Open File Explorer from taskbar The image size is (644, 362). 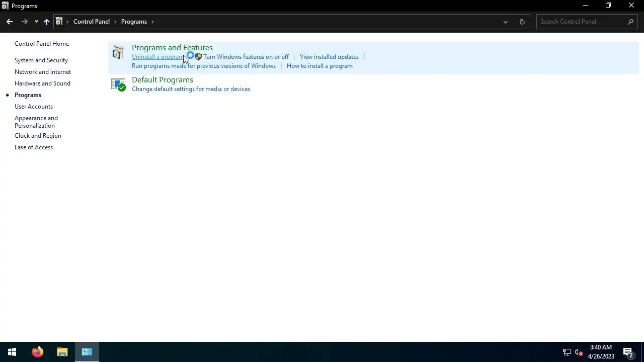(62, 352)
